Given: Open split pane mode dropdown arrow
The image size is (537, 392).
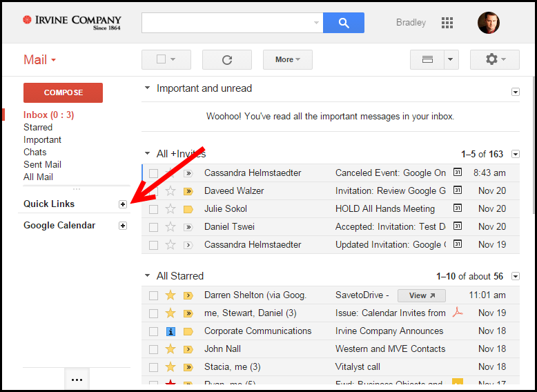Looking at the screenshot, I should [451, 59].
